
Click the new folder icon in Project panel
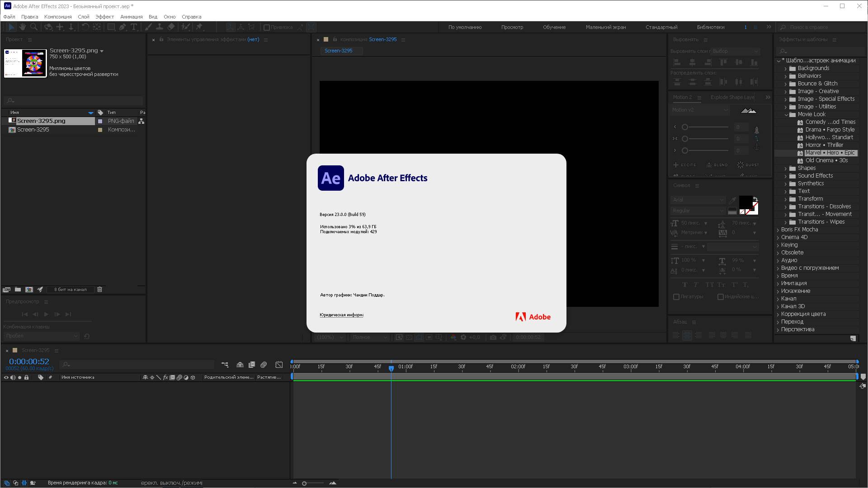point(18,289)
